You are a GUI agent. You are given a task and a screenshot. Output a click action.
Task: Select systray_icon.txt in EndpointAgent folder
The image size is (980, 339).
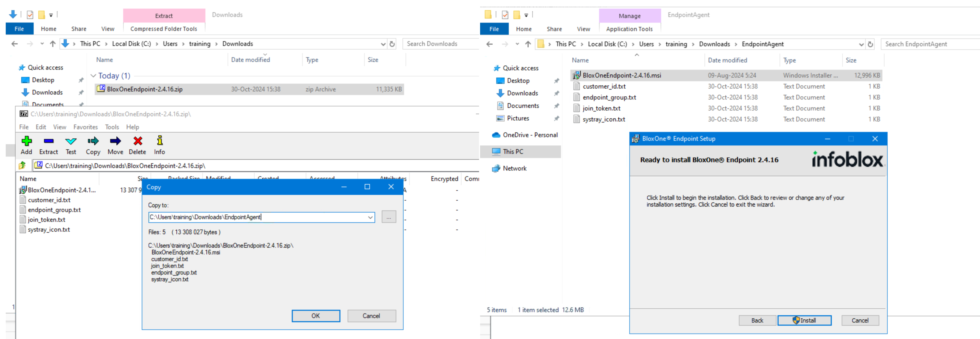pos(726,120)
